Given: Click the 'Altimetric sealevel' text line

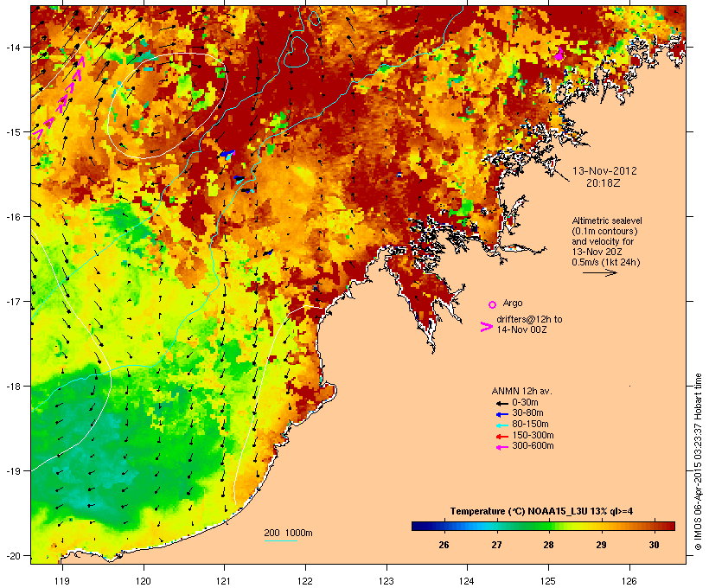Looking at the screenshot, I should coord(607,220).
